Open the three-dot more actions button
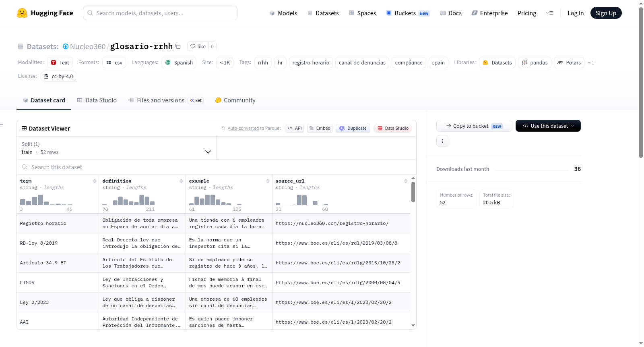Screen dimensions: 644x347 point(442,141)
